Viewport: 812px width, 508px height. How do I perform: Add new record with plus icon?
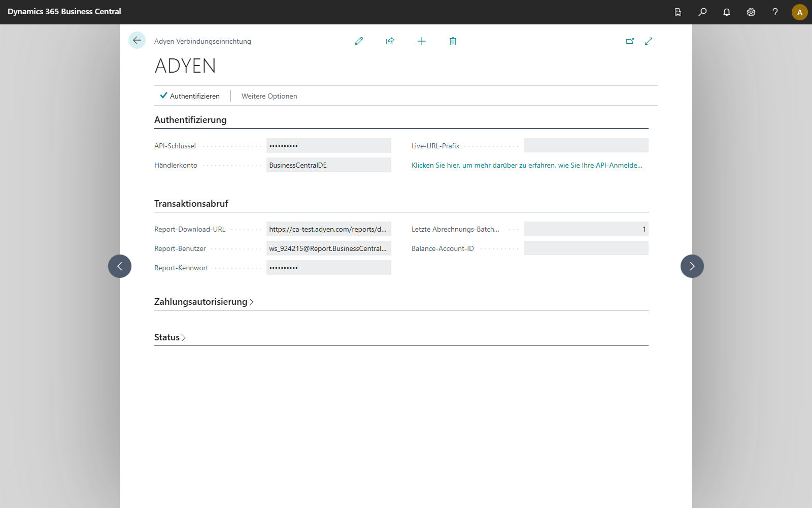422,41
